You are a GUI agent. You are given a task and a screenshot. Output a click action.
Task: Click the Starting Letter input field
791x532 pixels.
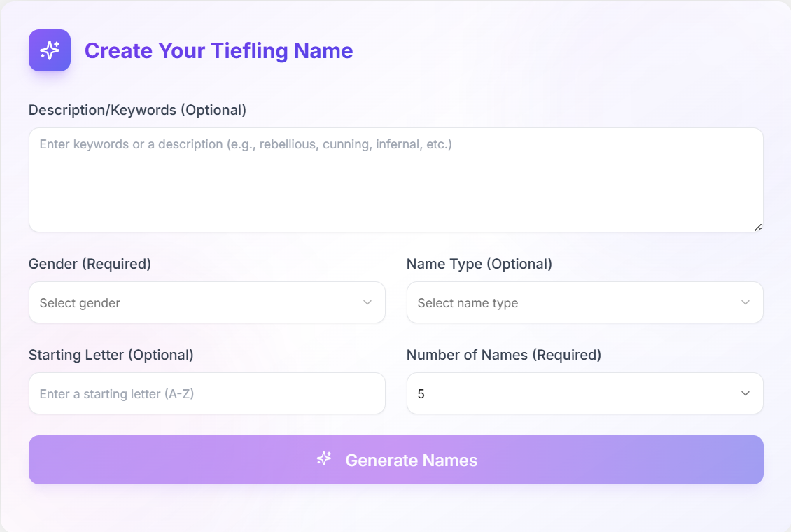point(206,393)
